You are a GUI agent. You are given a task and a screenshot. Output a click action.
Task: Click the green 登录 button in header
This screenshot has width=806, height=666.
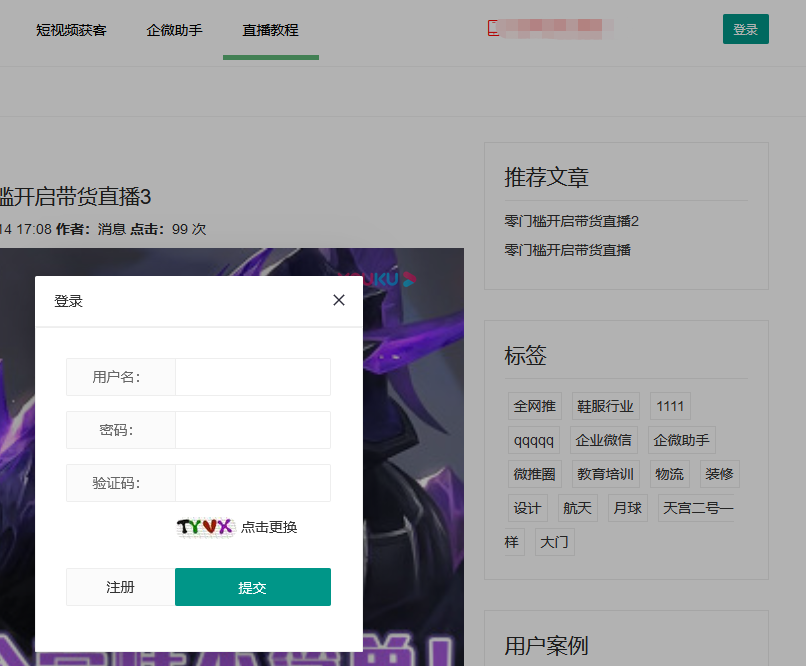(745, 29)
